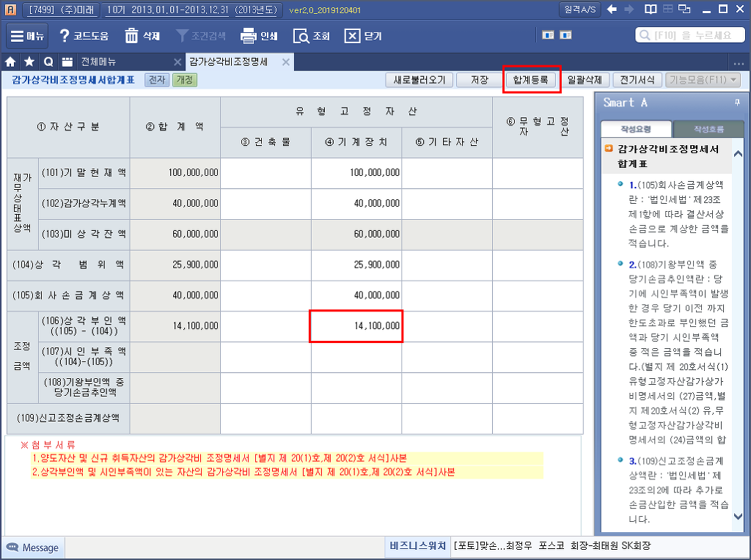Click the 합계등록 button
The width and height of the screenshot is (751, 560).
coord(531,80)
